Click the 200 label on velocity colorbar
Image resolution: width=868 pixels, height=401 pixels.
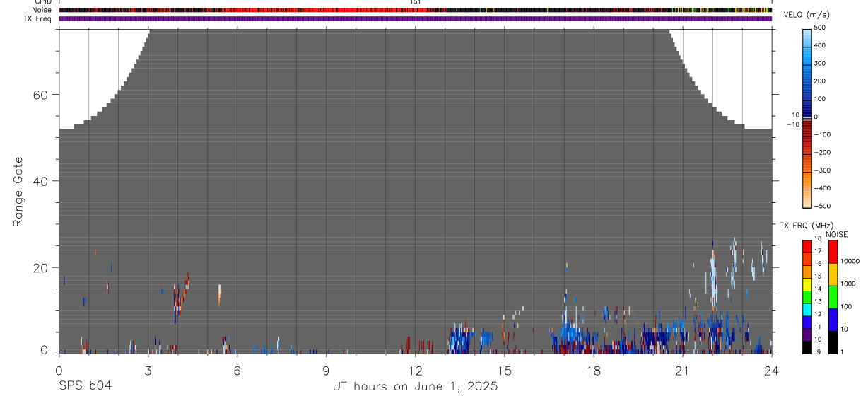[x=820, y=81]
